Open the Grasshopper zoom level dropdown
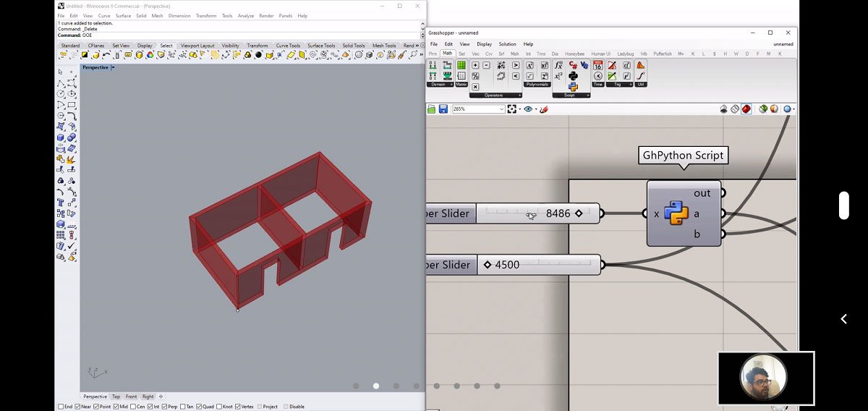868x411 pixels. tap(501, 109)
